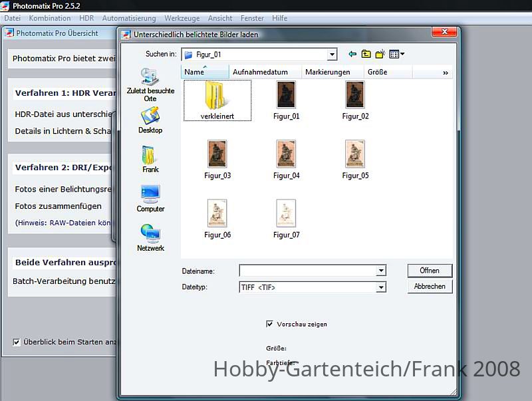
Task: Open the Hilfe menu
Action: click(279, 18)
